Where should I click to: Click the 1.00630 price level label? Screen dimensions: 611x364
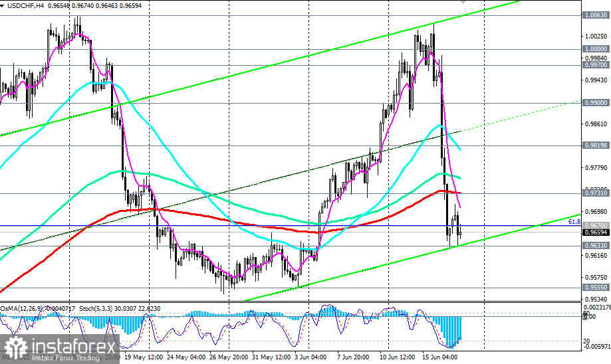pyautogui.click(x=596, y=15)
